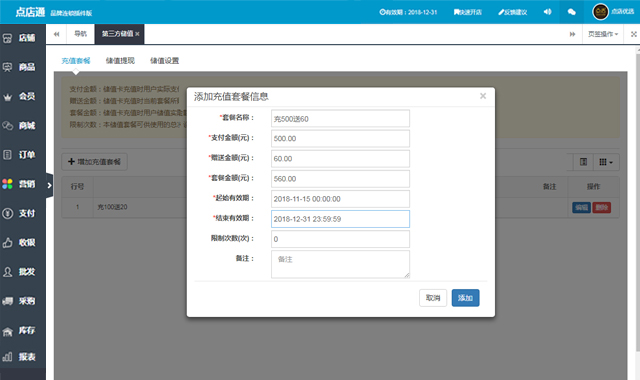Click the 备注 column header
Image resolution: width=640 pixels, height=380 pixels.
pyautogui.click(x=549, y=187)
